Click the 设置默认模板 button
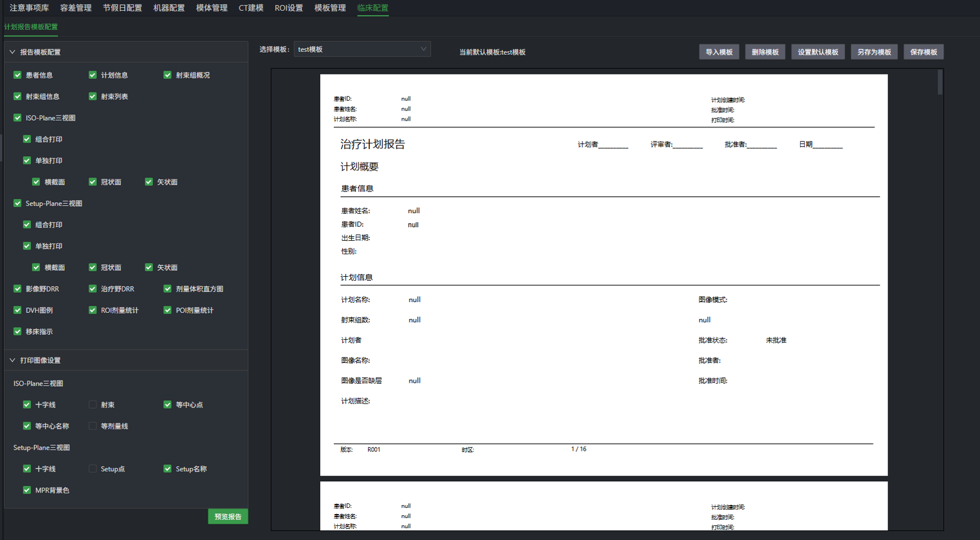Screen dimensions: 980x540 pos(818,52)
